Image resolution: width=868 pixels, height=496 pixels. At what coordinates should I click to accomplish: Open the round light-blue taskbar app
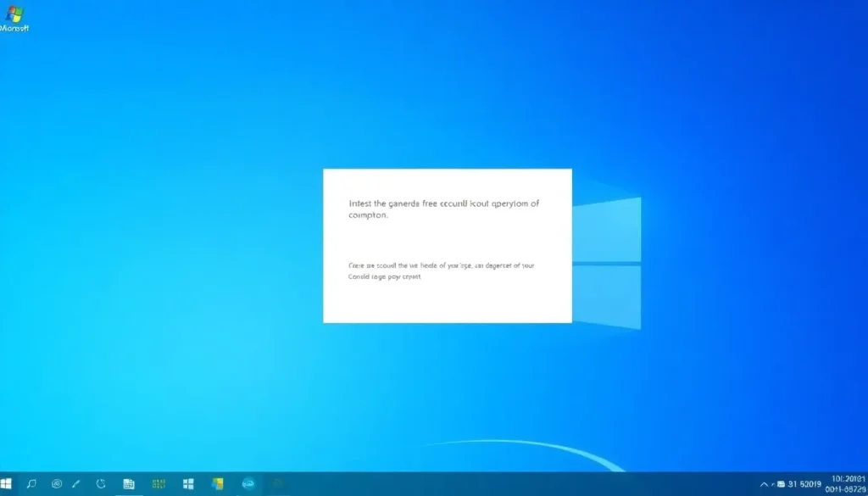pos(248,484)
